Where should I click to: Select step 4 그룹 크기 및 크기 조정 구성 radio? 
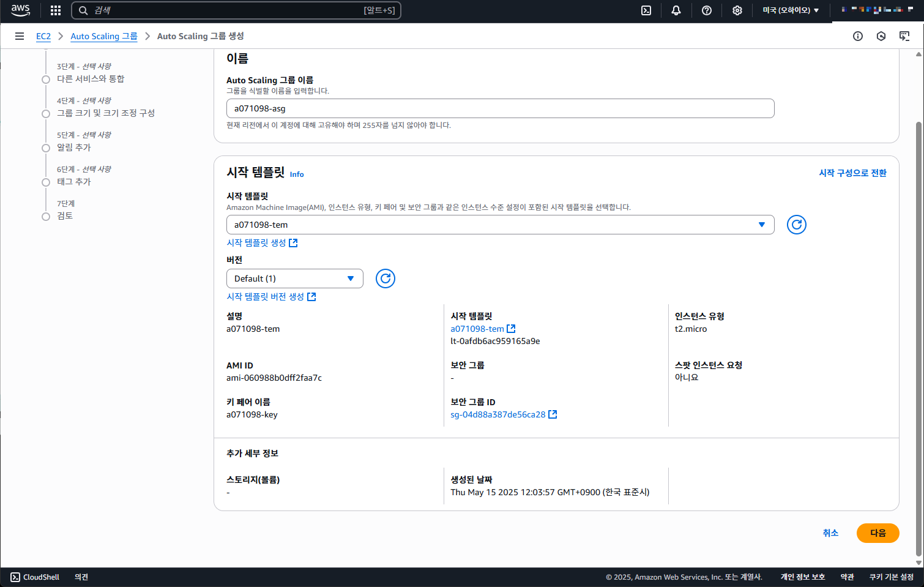(x=46, y=113)
